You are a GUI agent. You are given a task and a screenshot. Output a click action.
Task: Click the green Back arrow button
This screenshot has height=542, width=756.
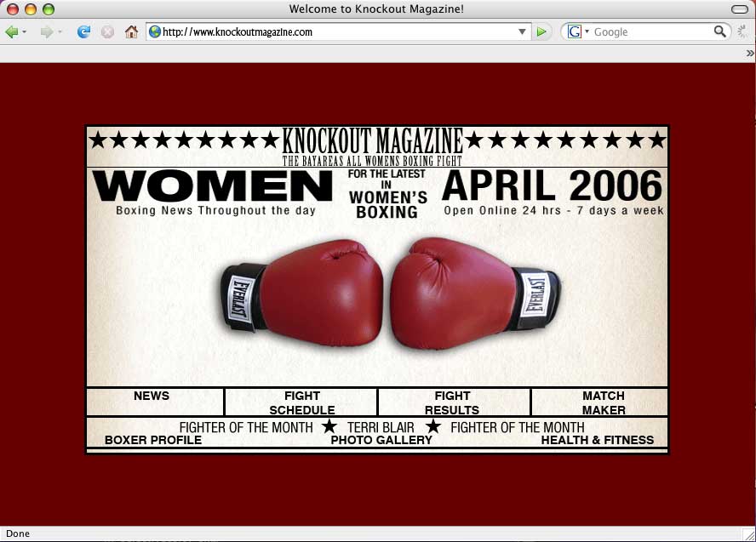[x=11, y=31]
